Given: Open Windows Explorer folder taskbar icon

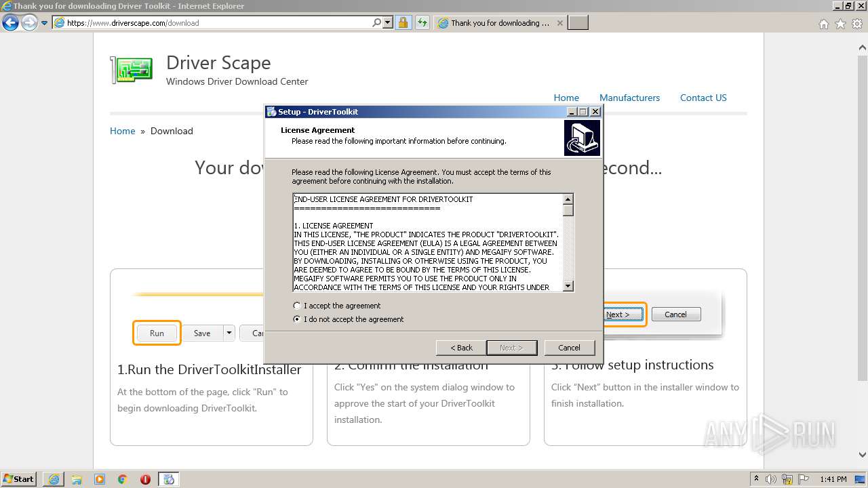Looking at the screenshot, I should (77, 479).
